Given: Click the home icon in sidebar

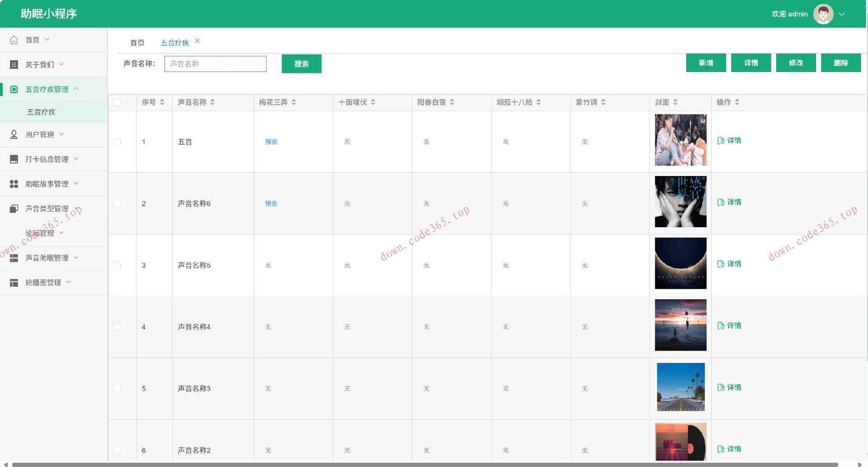Looking at the screenshot, I should (x=14, y=40).
